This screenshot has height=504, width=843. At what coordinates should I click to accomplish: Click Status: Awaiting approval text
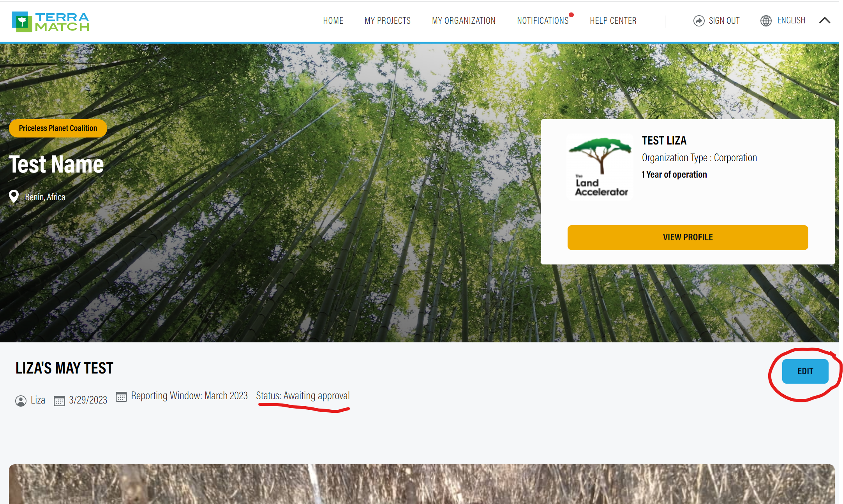[303, 396]
